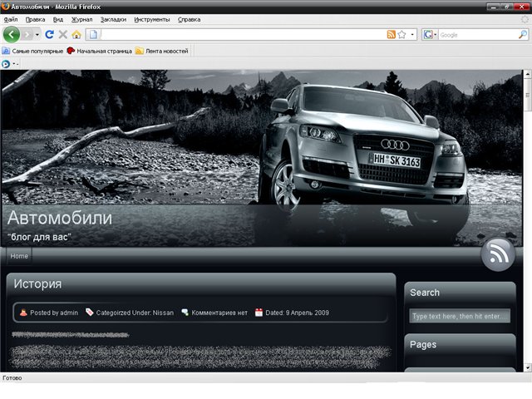
Task: Open the address bar history dropdown
Action: point(412,35)
